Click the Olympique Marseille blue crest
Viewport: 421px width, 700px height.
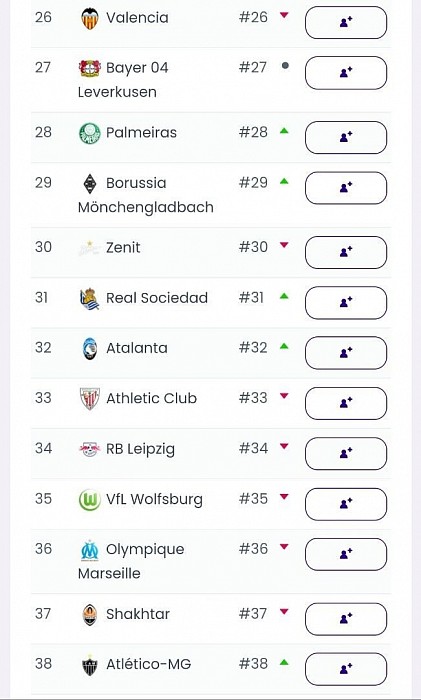[x=90, y=550]
